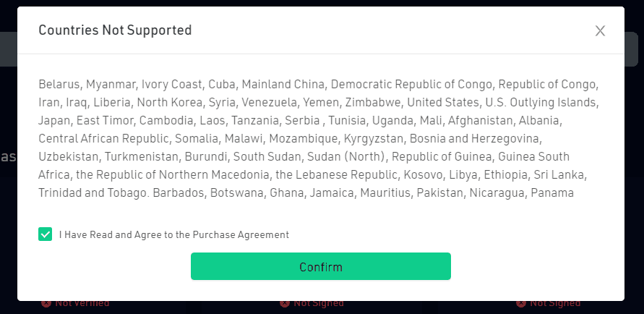
Task: Click the middle Not Signed status text
Action: click(319, 303)
